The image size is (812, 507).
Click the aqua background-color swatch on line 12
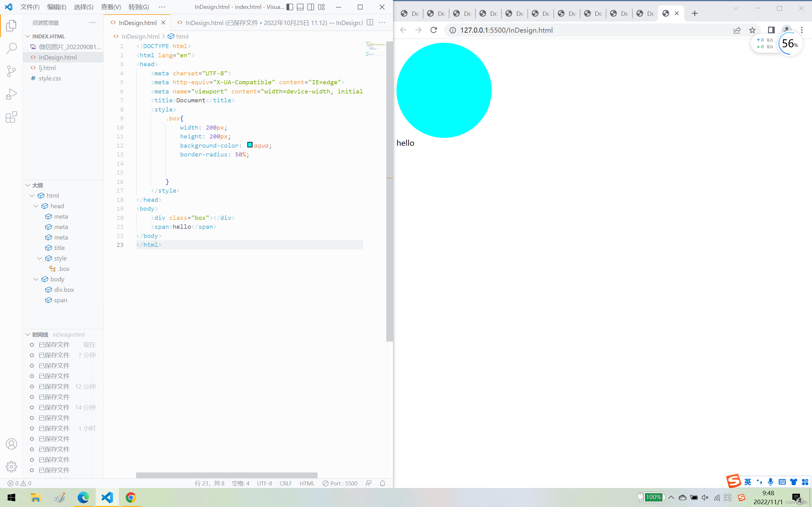coord(250,145)
